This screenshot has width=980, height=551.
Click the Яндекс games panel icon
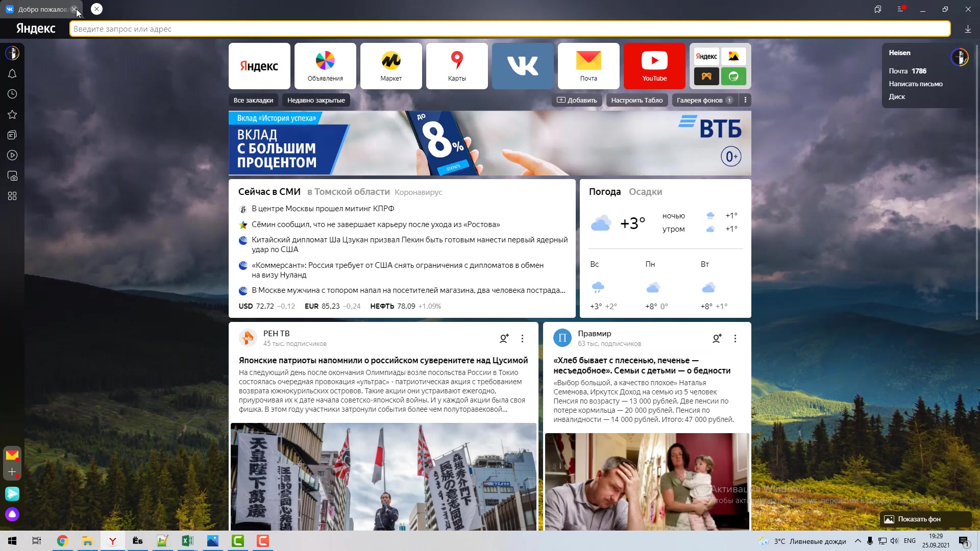tap(705, 76)
